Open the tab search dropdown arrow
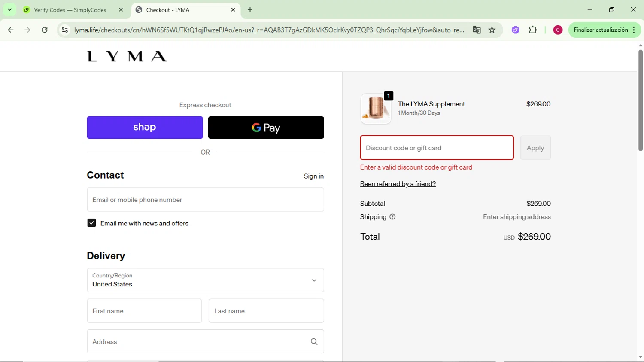 (x=9, y=9)
